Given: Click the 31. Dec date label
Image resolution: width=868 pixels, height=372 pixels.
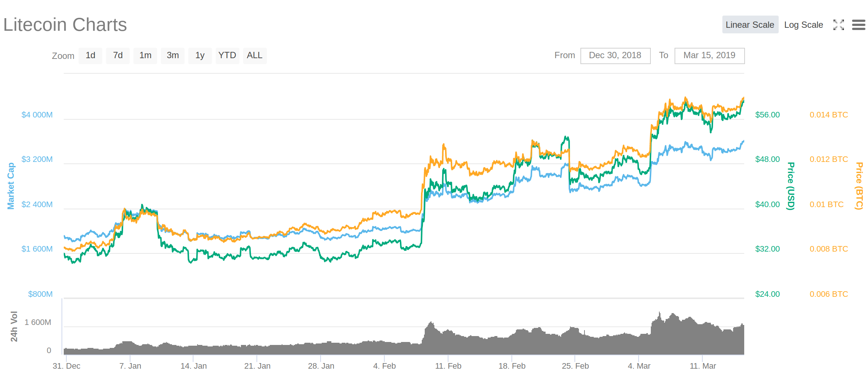Looking at the screenshot, I should coord(66,366).
